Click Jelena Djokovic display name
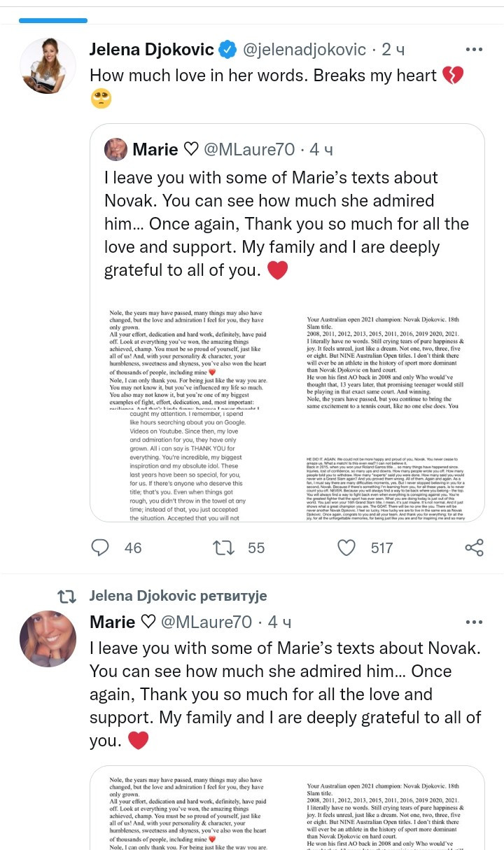This screenshot has height=850, width=504. tap(151, 50)
